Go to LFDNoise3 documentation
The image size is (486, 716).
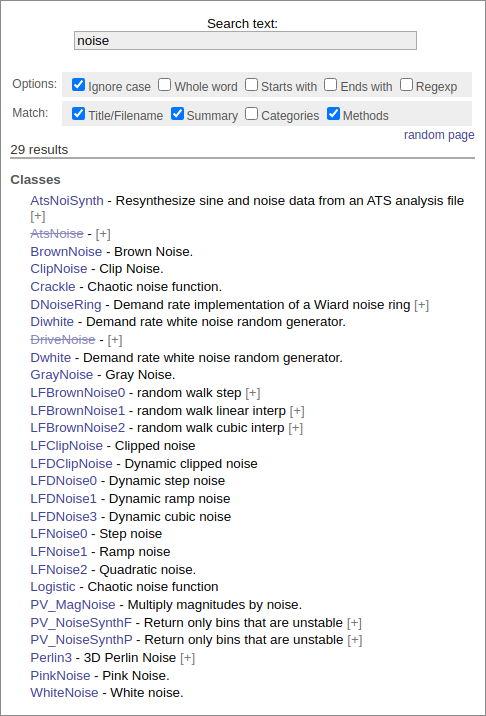tap(64, 516)
